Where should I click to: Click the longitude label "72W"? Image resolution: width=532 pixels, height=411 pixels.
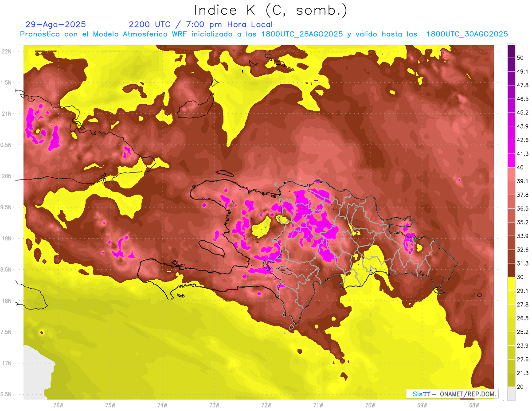tap(266, 405)
